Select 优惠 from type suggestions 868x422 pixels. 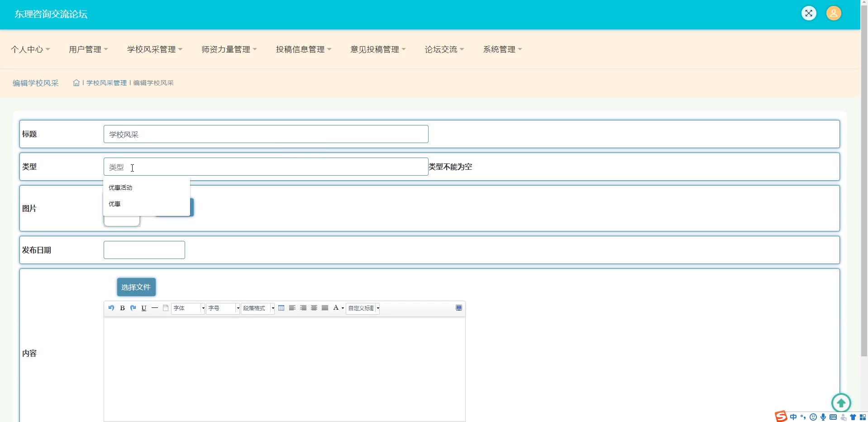(147, 204)
